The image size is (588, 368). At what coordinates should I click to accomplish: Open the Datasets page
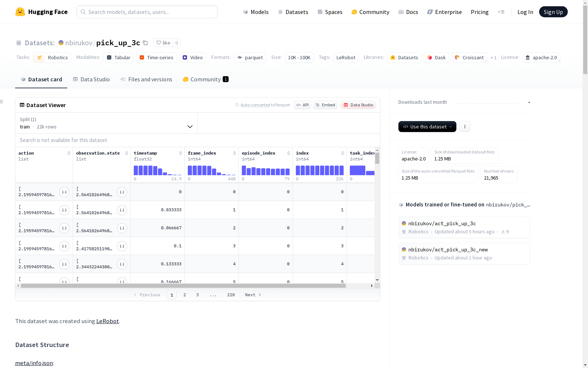(293, 12)
